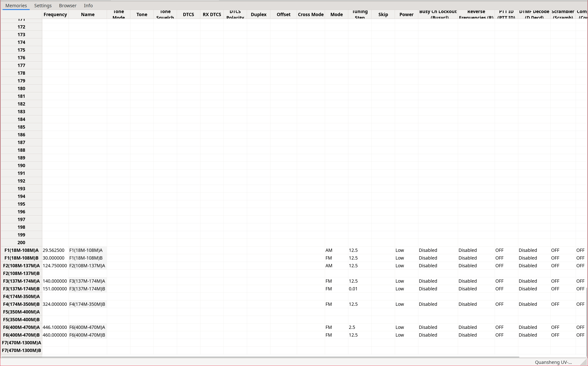The image size is (588, 366).
Task: Select row header F7(470M-1300M)B
Action: pyautogui.click(x=21, y=350)
